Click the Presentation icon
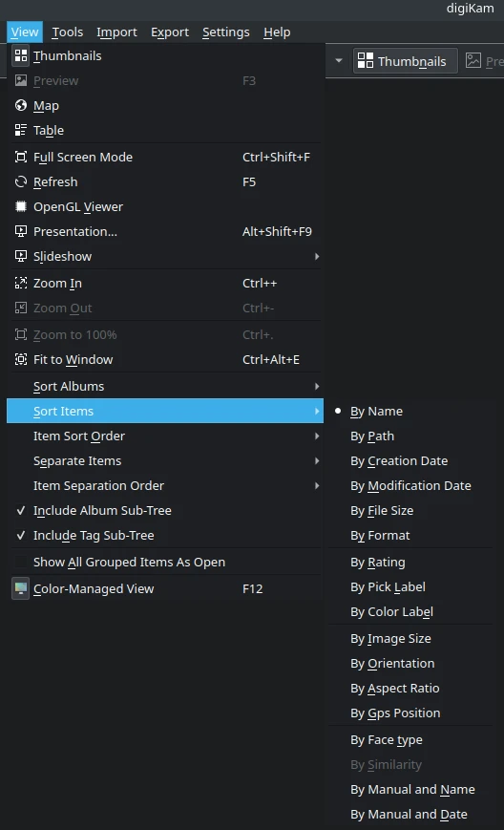Screen dimensions: 504x830 coord(21,231)
